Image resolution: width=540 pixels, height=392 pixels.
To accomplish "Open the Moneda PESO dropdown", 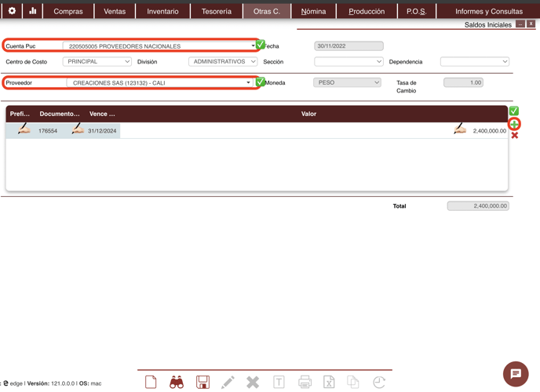I will click(347, 82).
